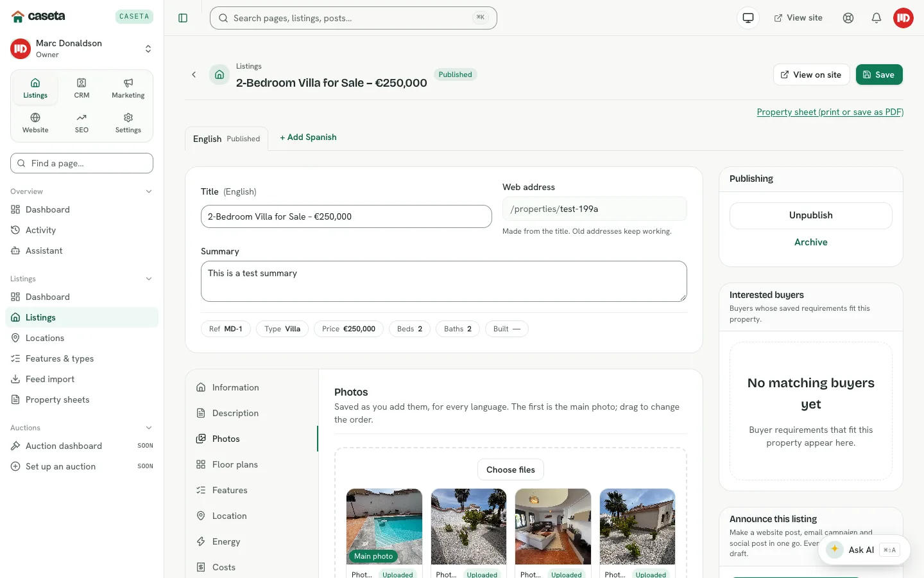The width and height of the screenshot is (924, 578).
Task: Open the Ask AI assistant button
Action: tap(864, 550)
